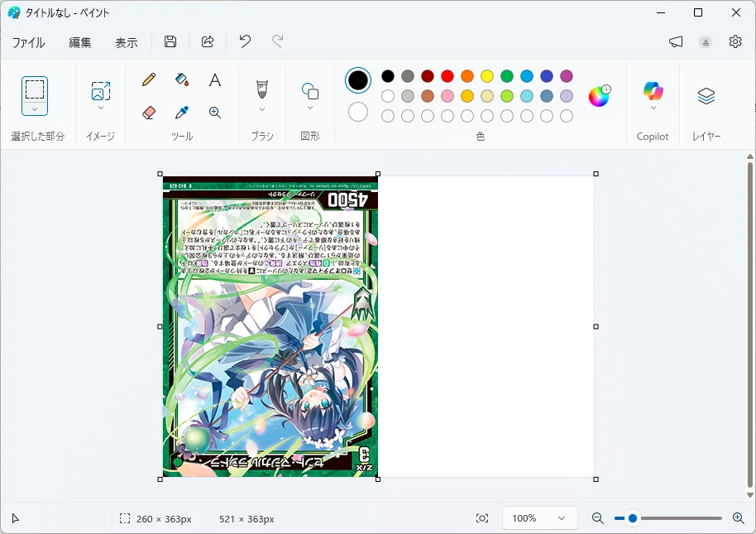Open the 編集 menu

pyautogui.click(x=80, y=42)
